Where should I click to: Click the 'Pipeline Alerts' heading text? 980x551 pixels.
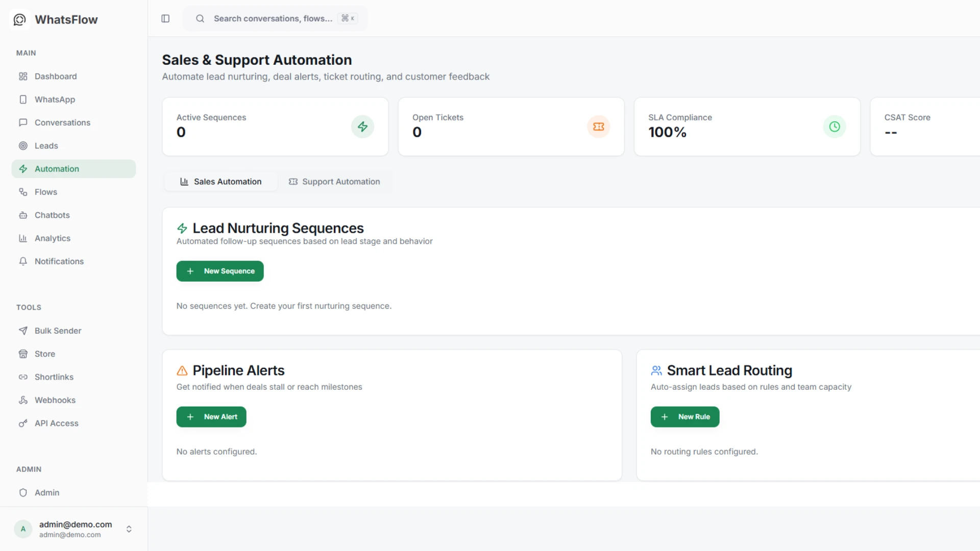[238, 370]
